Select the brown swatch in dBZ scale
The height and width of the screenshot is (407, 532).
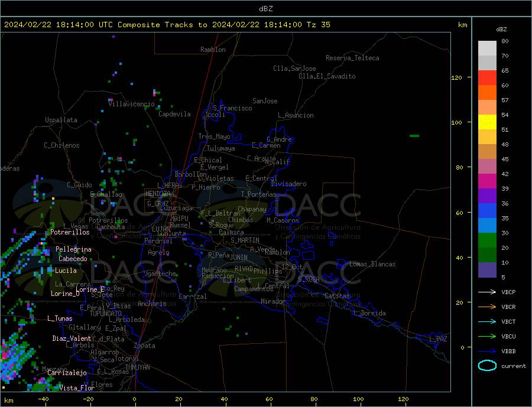point(487,152)
